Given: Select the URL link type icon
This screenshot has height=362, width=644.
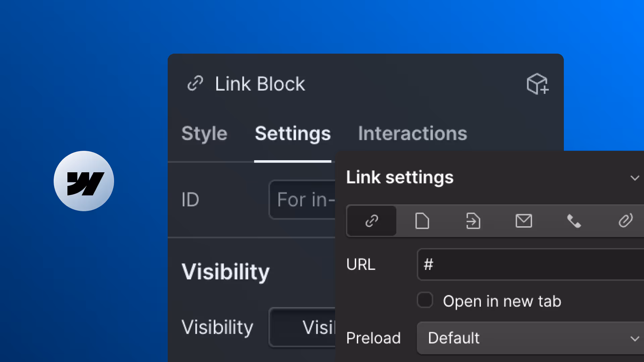Looking at the screenshot, I should (372, 221).
